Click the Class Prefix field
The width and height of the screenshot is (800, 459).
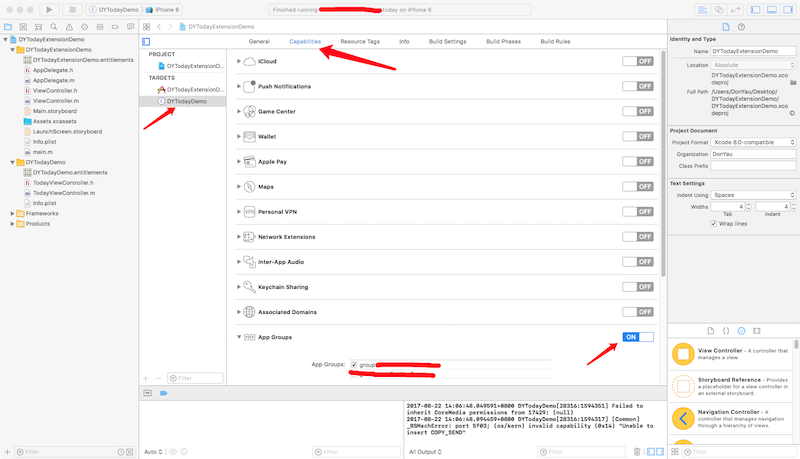753,166
